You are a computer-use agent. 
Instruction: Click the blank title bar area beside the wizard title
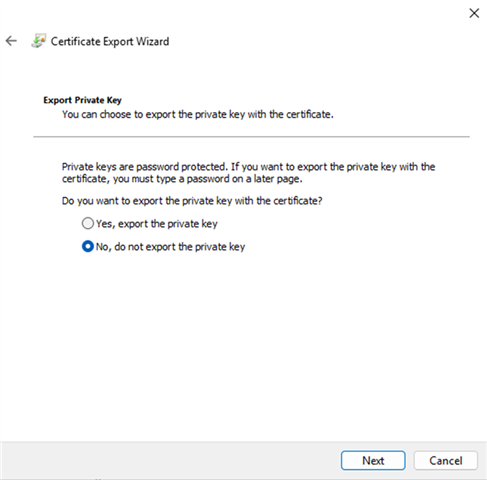coord(317,41)
